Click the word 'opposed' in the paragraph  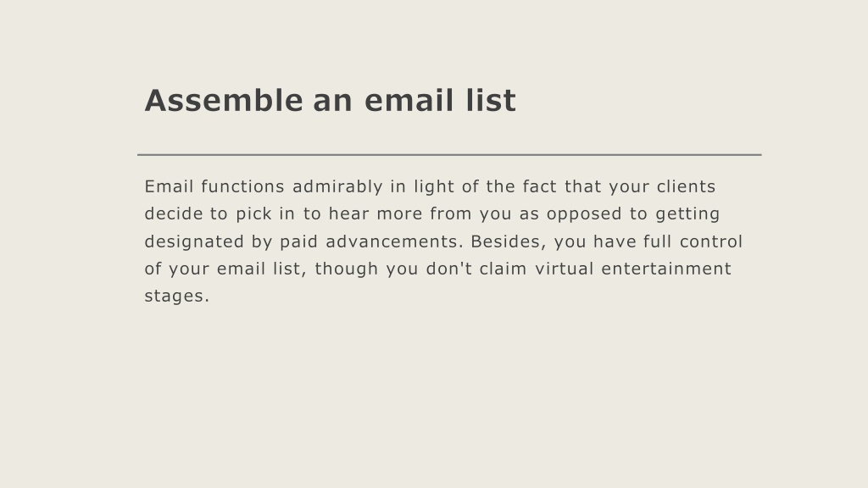point(584,214)
